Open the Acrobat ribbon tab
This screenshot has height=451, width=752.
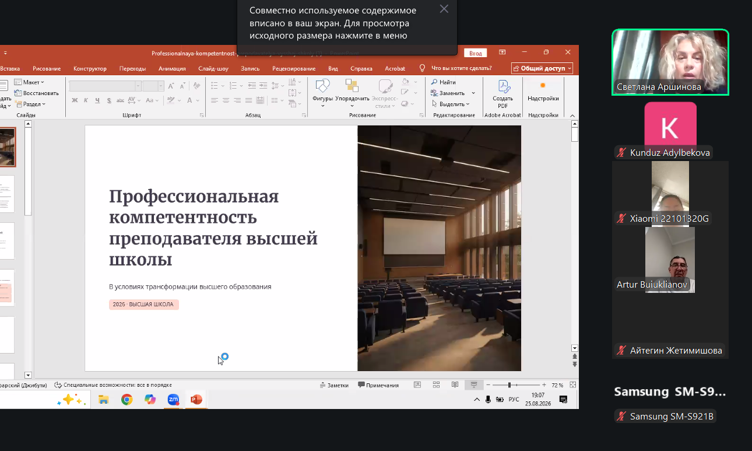pyautogui.click(x=395, y=69)
